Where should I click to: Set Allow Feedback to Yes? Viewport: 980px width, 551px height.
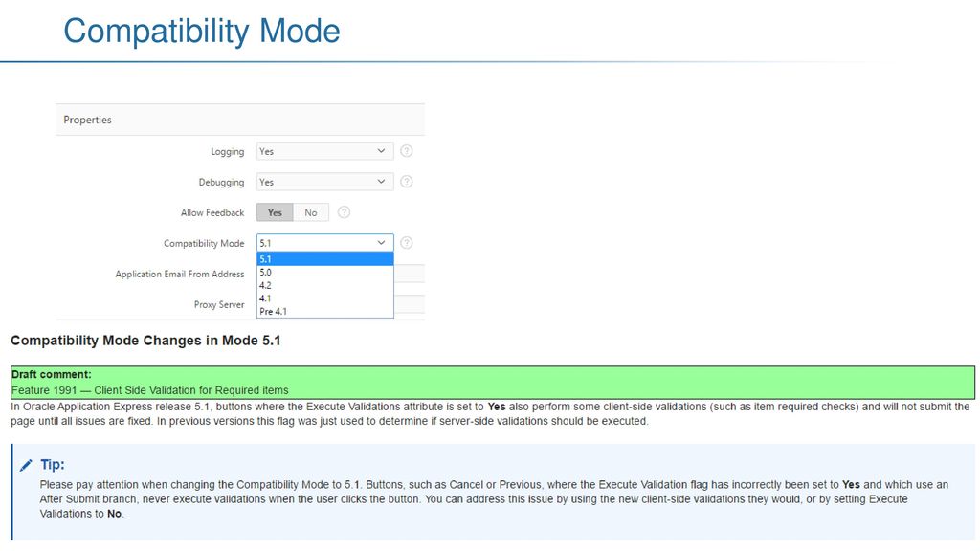[x=275, y=212]
